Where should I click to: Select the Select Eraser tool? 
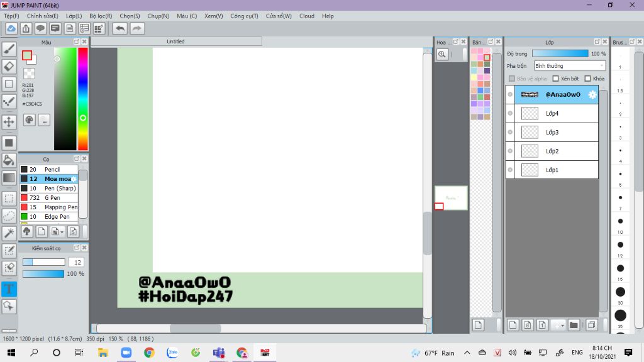(9, 268)
